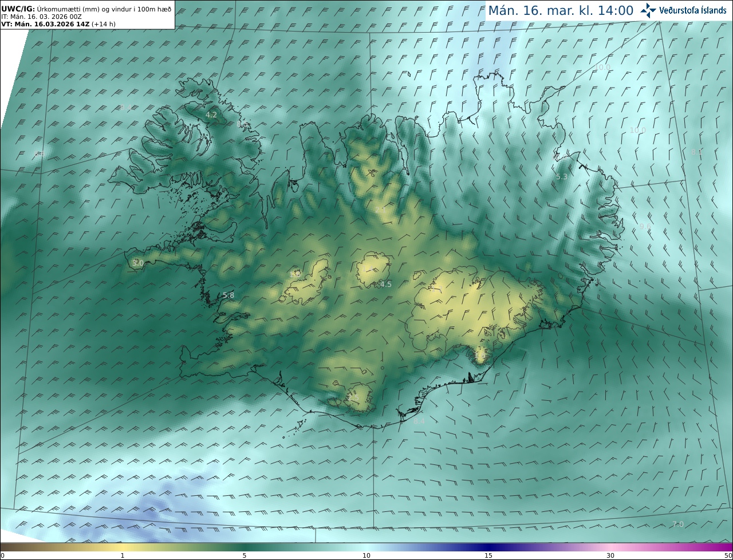This screenshot has height=560, width=733.
Task: Click the 'VT: Mán. 16.03.2026 14Z (+14 h)' line
Action: tap(58, 24)
